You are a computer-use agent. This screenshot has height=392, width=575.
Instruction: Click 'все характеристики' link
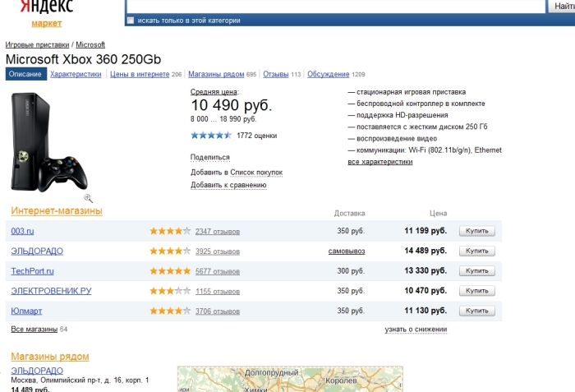tap(379, 162)
